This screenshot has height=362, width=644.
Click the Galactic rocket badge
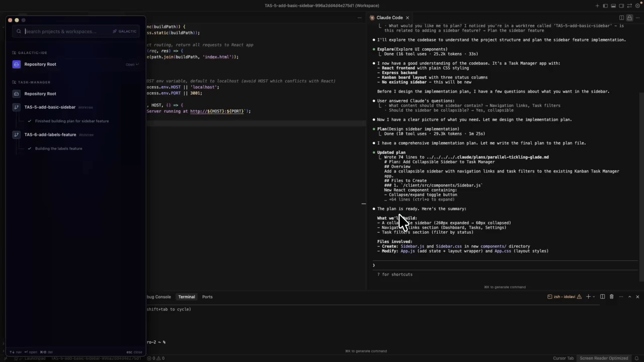click(124, 31)
